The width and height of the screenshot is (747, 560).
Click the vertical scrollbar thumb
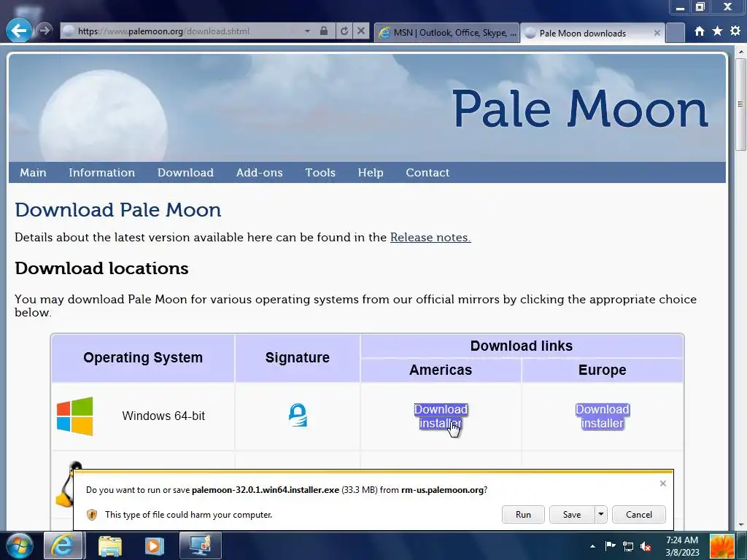click(x=741, y=104)
